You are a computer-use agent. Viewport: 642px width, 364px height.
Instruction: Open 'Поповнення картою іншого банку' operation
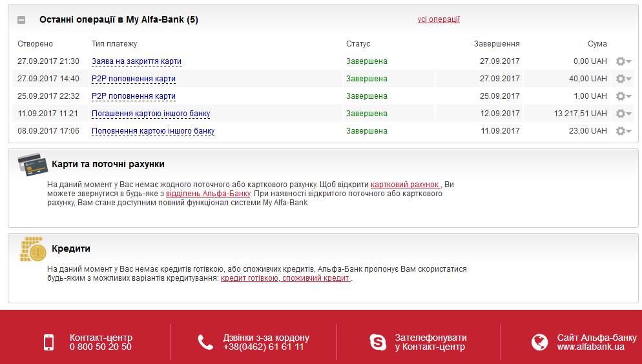(x=153, y=131)
